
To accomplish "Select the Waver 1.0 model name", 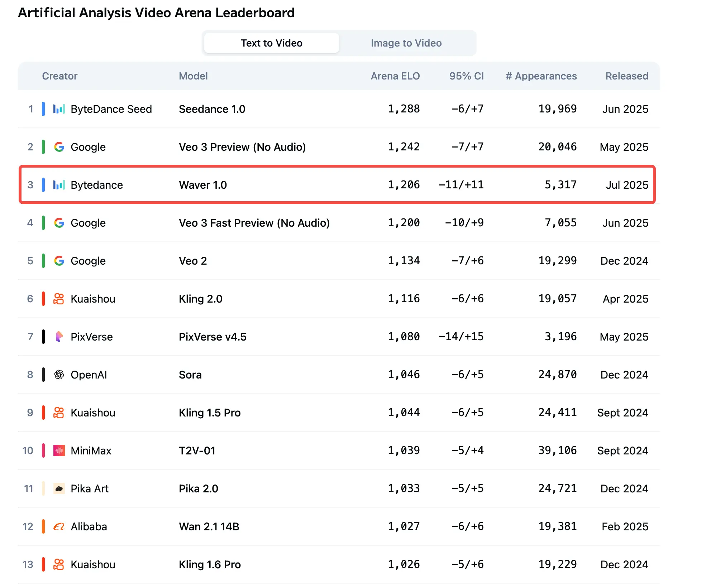I will pos(203,185).
